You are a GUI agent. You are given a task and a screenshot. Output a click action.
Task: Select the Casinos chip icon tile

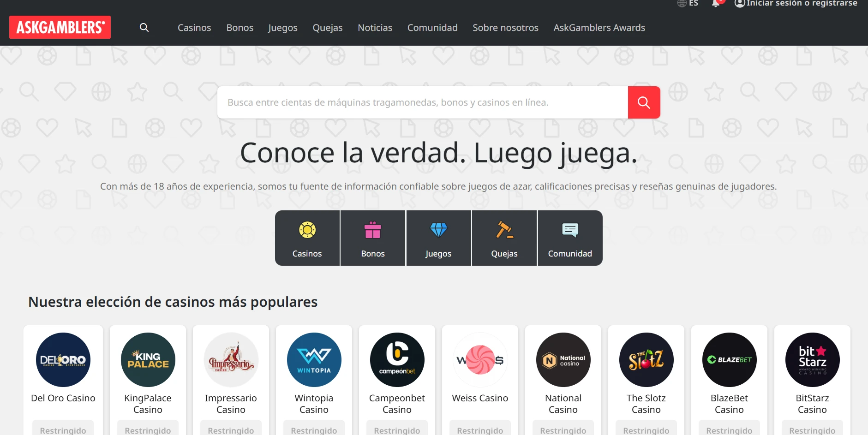(307, 238)
